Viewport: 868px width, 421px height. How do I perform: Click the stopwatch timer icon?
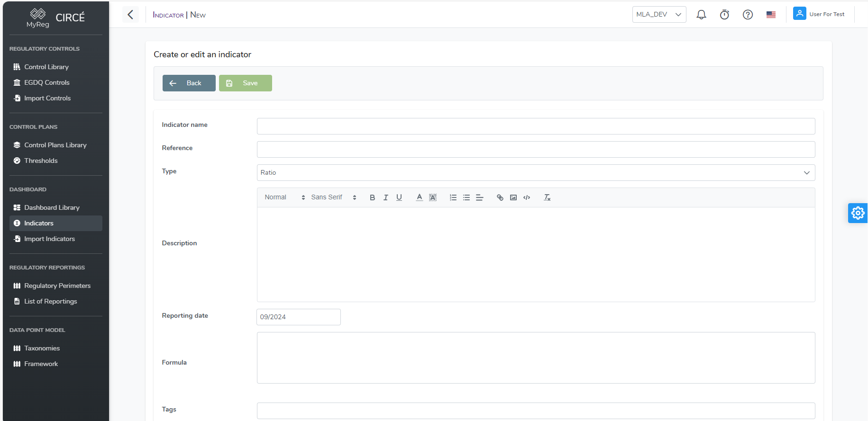coord(724,15)
